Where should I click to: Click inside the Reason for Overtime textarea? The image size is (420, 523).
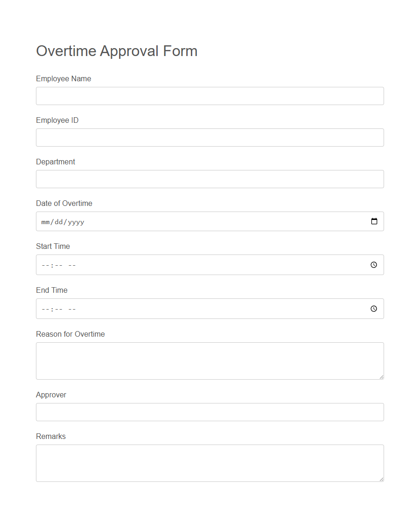[210, 360]
